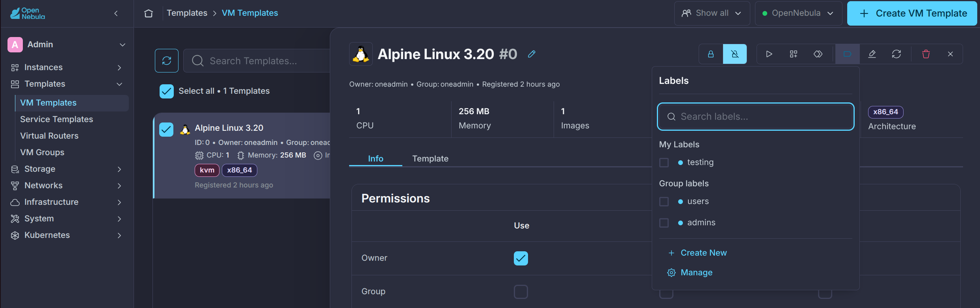Open the update editor via pencil-underline icon
This screenshot has width=980, height=308.
click(872, 54)
